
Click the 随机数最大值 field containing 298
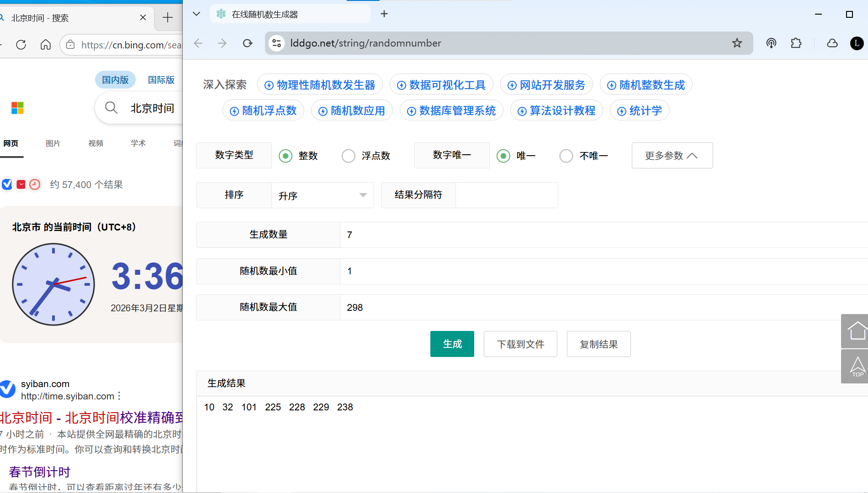click(x=604, y=307)
